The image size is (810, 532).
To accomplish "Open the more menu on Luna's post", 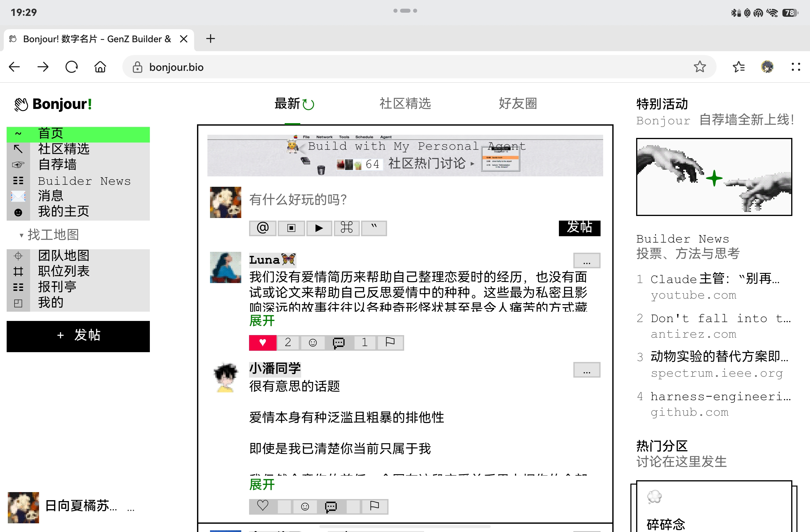I will (x=586, y=261).
